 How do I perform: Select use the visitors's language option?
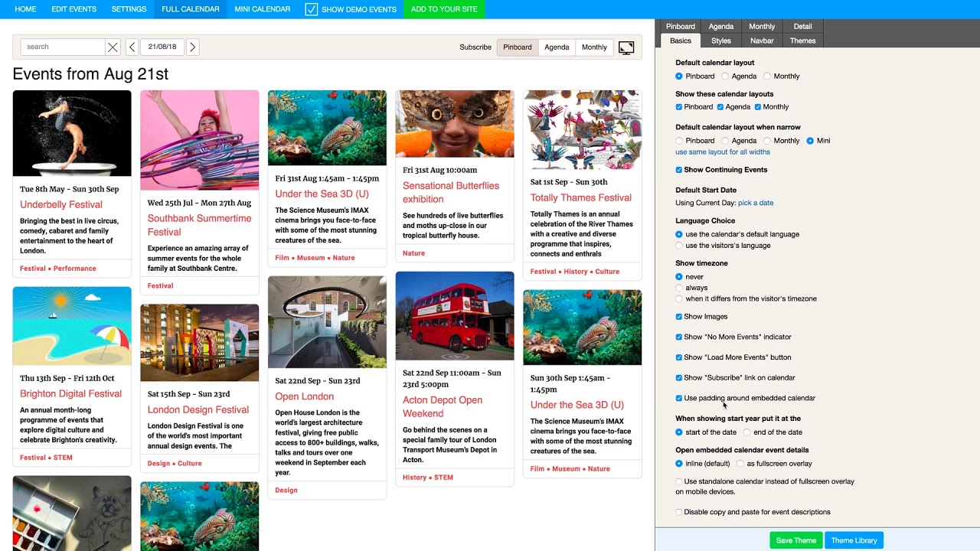(679, 246)
